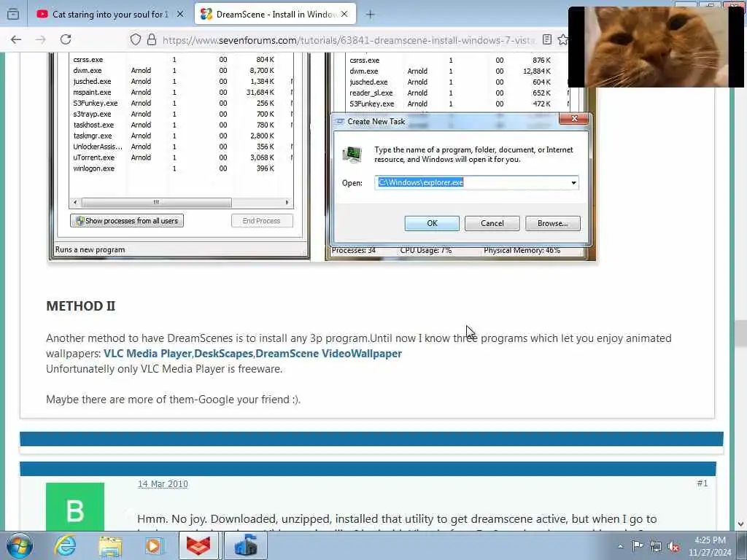Viewport: 747px width, 560px height.
Task: Click 'Unfortunately only VLC Media Player is freeware.' text
Action: [164, 369]
